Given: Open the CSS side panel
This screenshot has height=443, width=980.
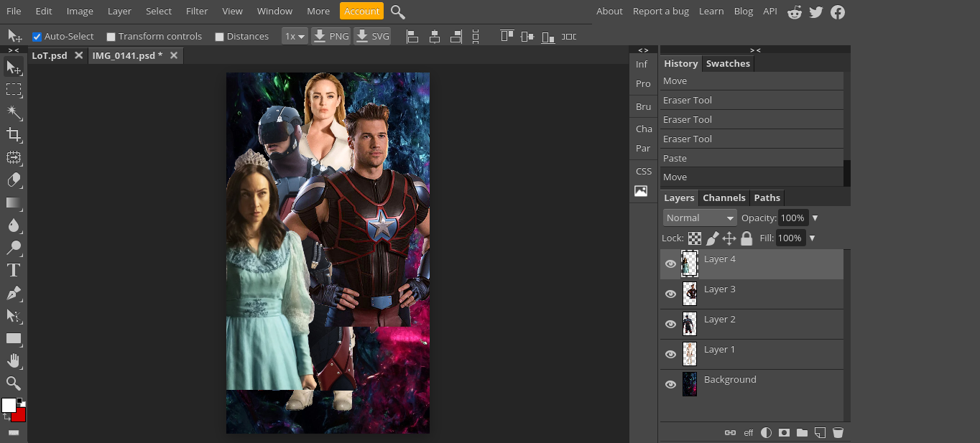Looking at the screenshot, I should click(644, 172).
